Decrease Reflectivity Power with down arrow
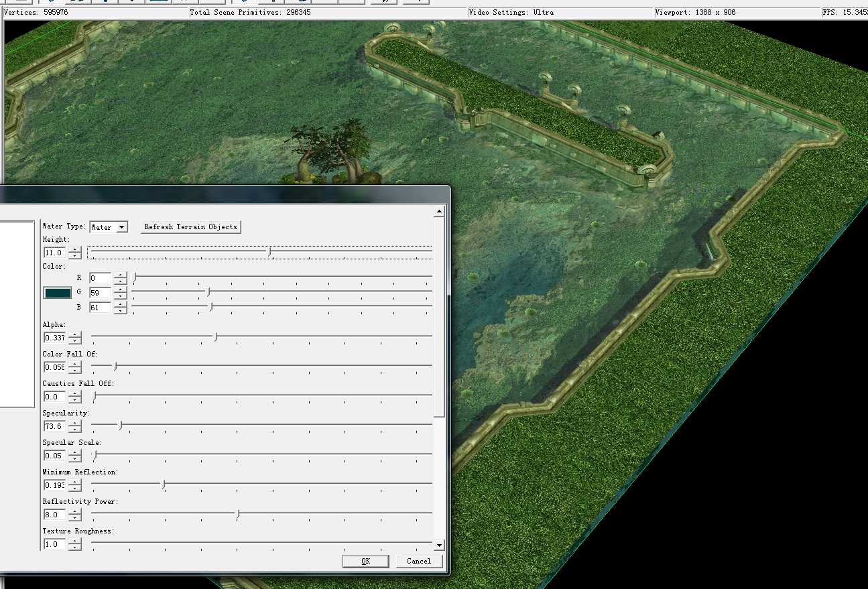This screenshot has width=868, height=589. pyautogui.click(x=75, y=518)
